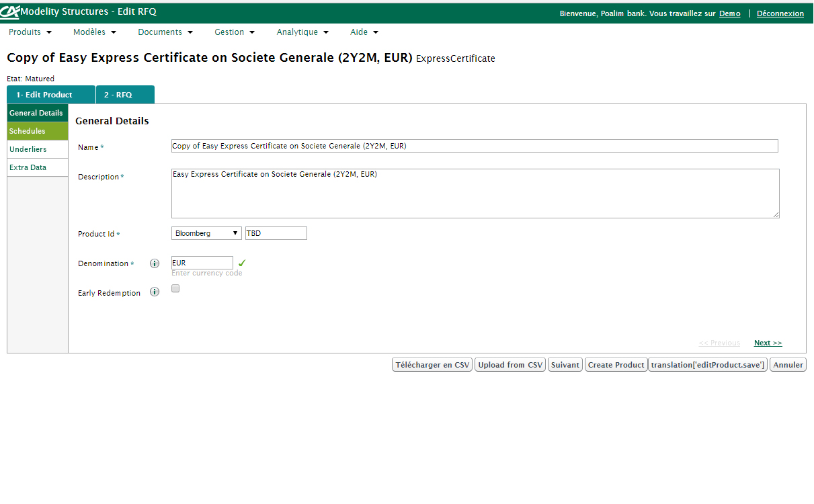
Task: Click into the Name input field
Action: [x=475, y=146]
